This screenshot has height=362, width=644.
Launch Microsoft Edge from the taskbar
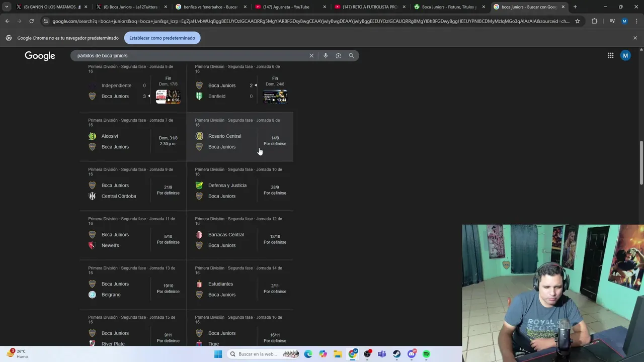[308, 354]
